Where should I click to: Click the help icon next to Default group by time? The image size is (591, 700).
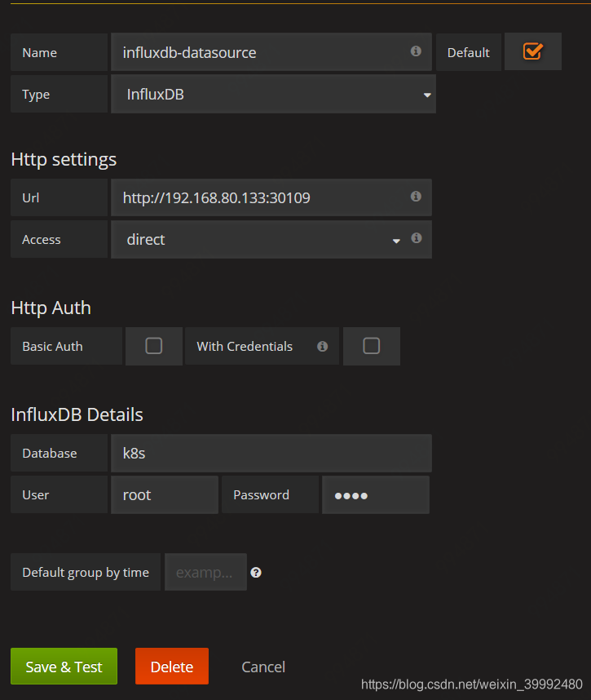click(x=256, y=573)
